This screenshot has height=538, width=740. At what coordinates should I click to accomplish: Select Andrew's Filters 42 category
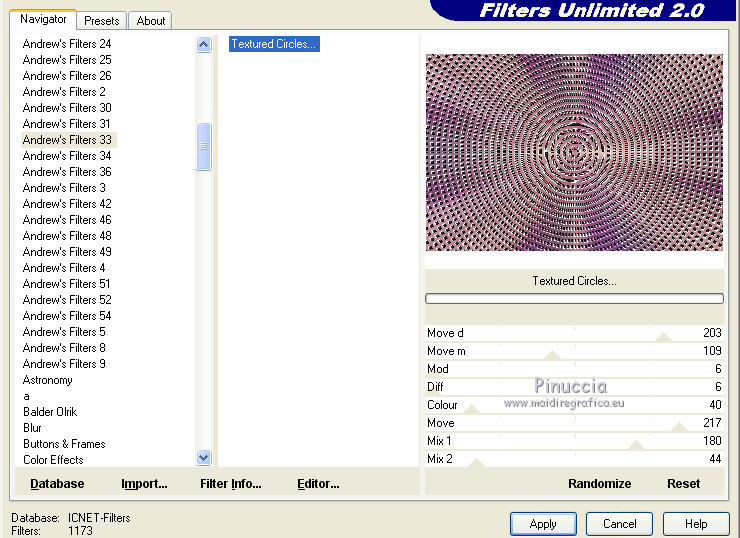pos(67,204)
